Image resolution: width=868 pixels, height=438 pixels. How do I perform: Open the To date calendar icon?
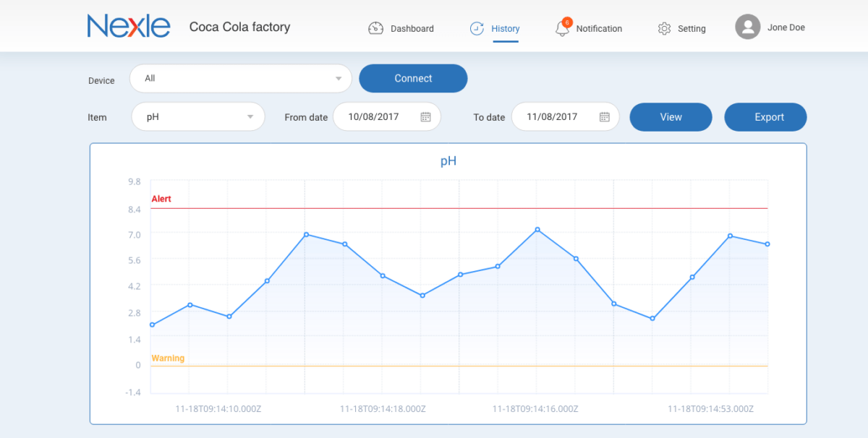tap(605, 117)
